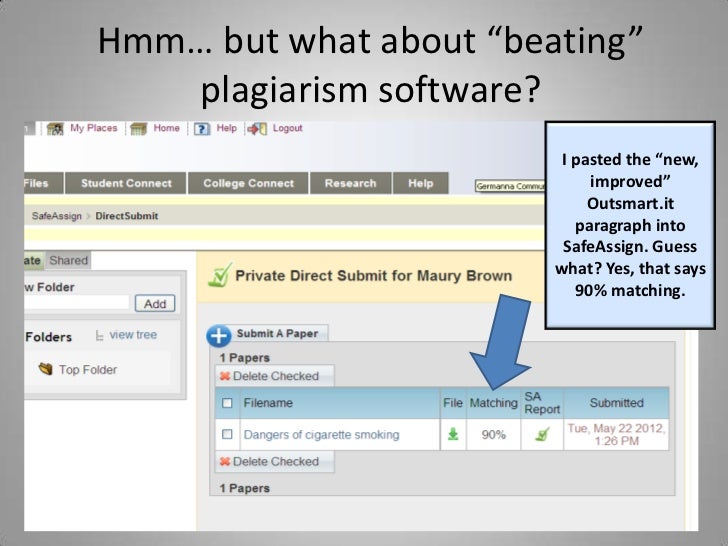Click the Home building icon
Screen dimensions: 728x546
click(138, 129)
